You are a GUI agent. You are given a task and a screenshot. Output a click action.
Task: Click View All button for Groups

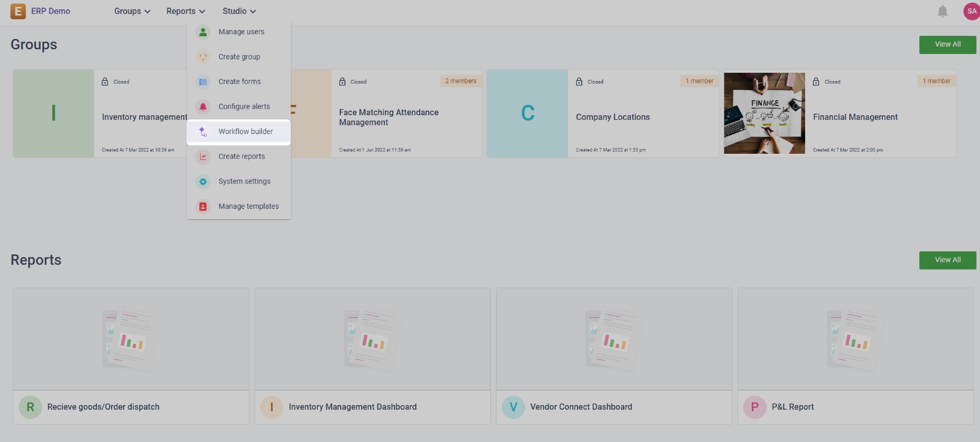click(947, 44)
